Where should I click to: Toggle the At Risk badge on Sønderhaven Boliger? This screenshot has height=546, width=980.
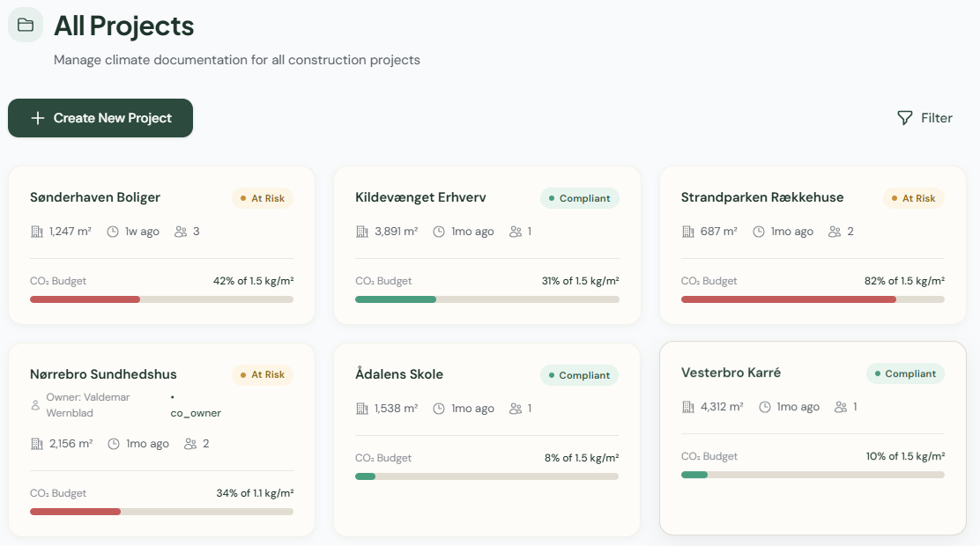(262, 198)
